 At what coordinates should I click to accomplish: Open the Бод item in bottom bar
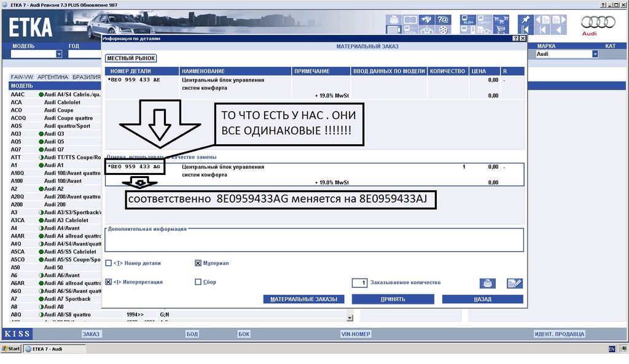[192, 334]
